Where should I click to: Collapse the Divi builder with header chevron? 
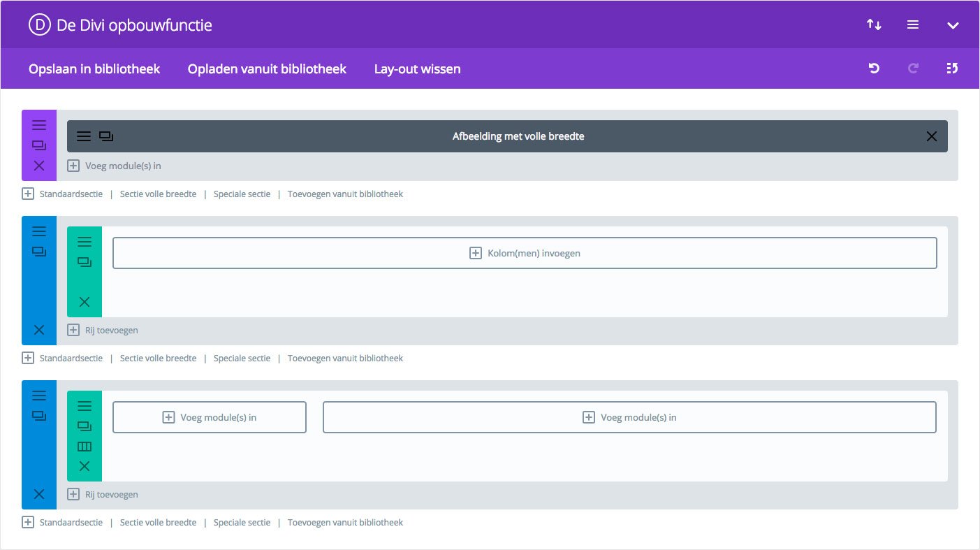click(953, 26)
